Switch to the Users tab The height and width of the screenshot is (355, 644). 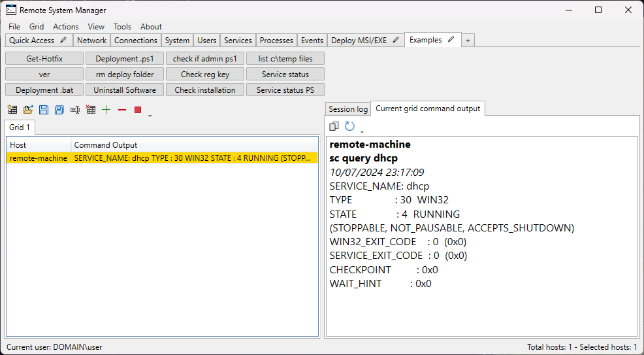click(207, 41)
